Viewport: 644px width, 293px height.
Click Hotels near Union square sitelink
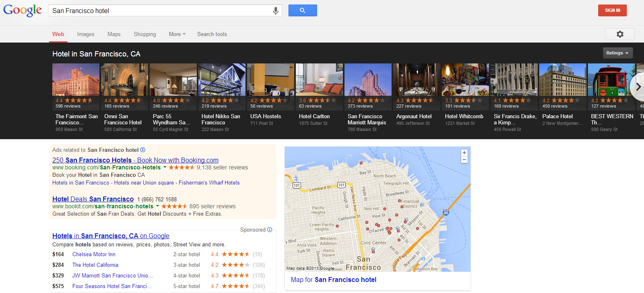pos(144,183)
